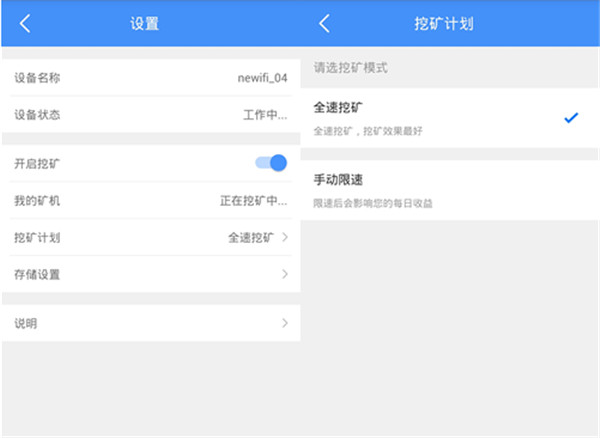Open 说明 via its right chevron
Viewport: 600px width, 438px height.
click(285, 323)
